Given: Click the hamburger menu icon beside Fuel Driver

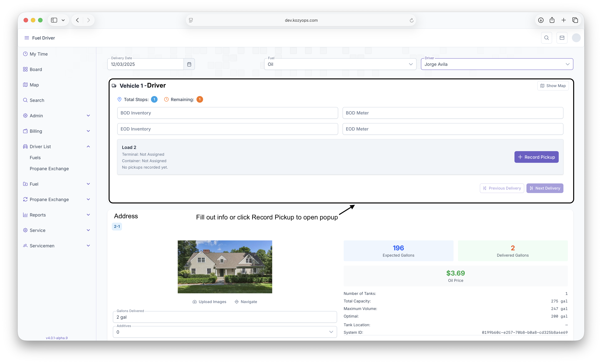Looking at the screenshot, I should (x=27, y=38).
